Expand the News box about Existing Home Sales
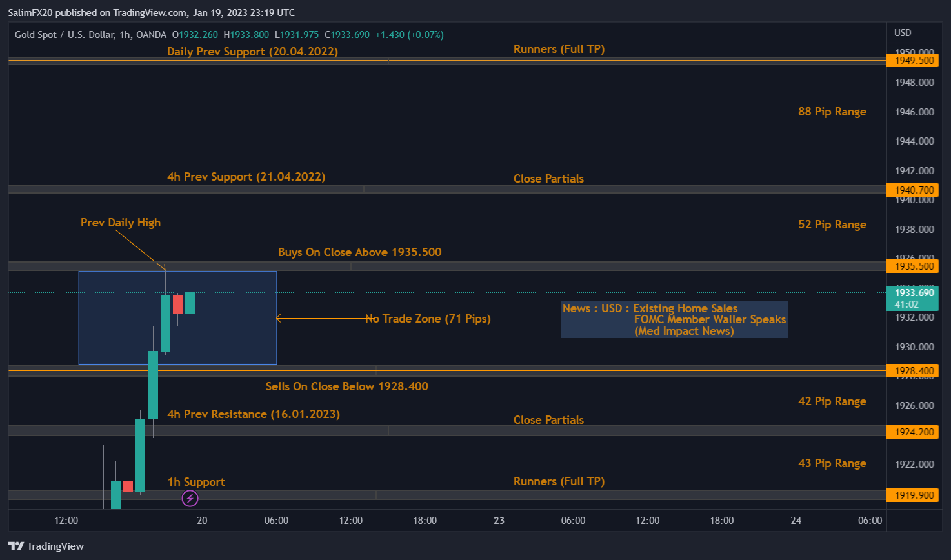This screenshot has height=560, width=951. [674, 319]
